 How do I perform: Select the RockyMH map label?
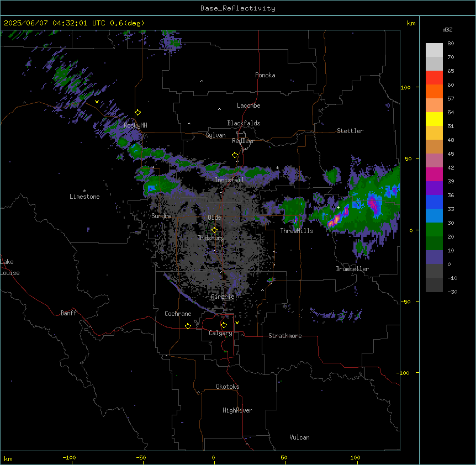point(135,125)
